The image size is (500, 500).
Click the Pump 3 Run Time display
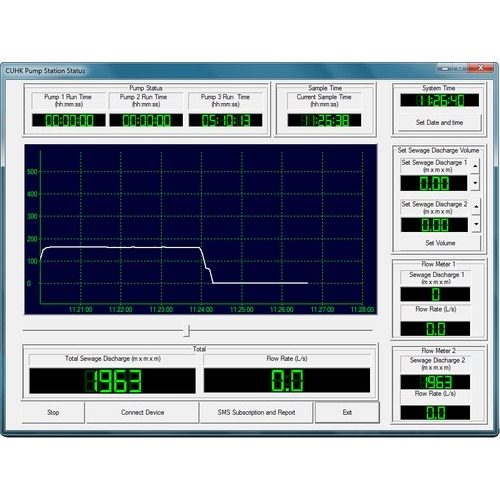(225, 120)
